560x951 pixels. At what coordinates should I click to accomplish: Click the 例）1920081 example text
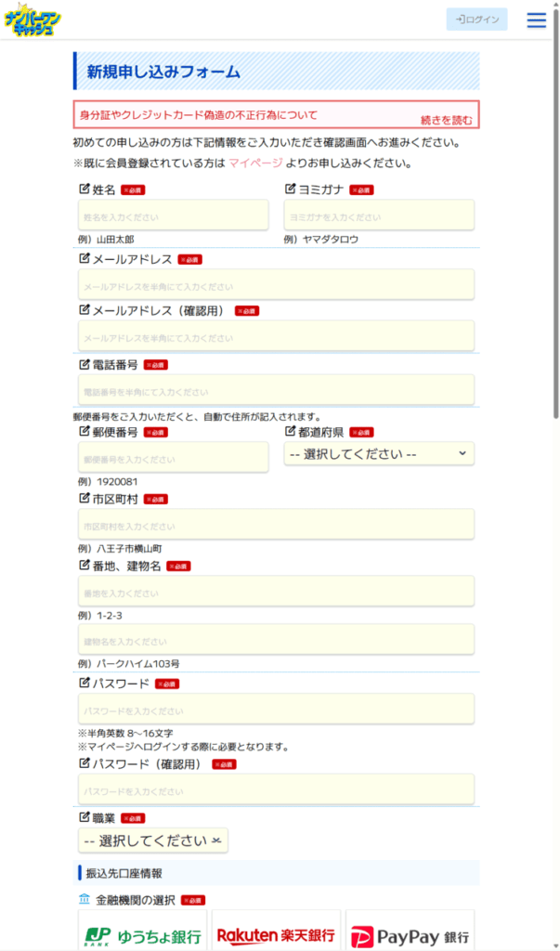108,482
